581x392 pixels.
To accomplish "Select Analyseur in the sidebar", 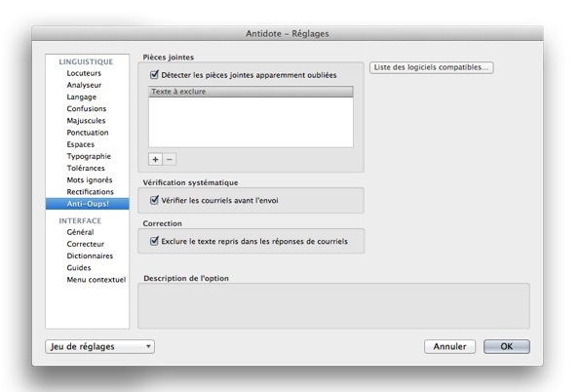I will coord(84,85).
